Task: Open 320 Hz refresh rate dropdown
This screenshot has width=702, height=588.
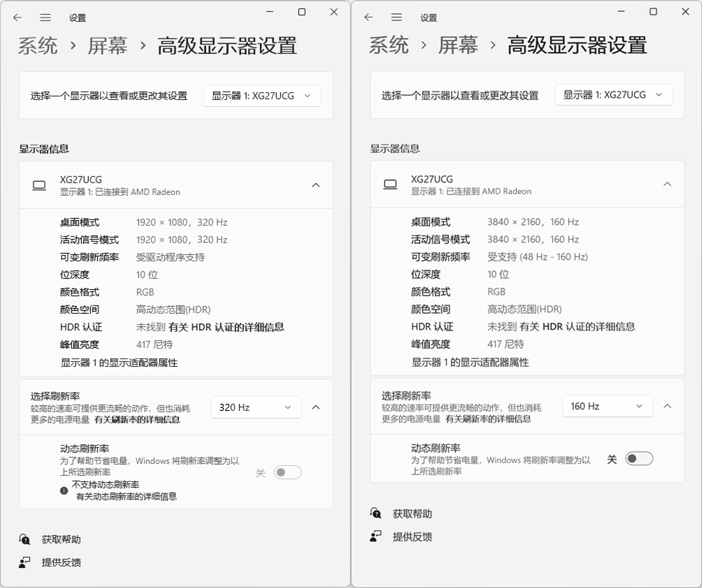Action: (x=256, y=407)
